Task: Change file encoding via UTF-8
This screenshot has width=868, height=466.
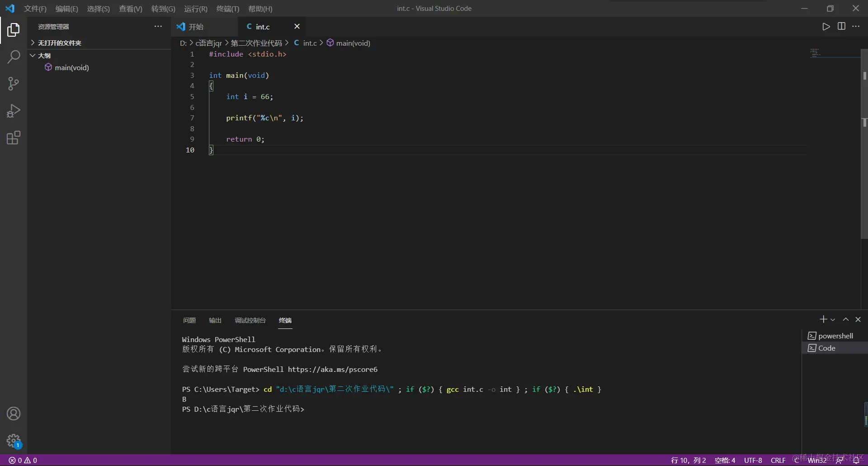Action: click(x=753, y=460)
